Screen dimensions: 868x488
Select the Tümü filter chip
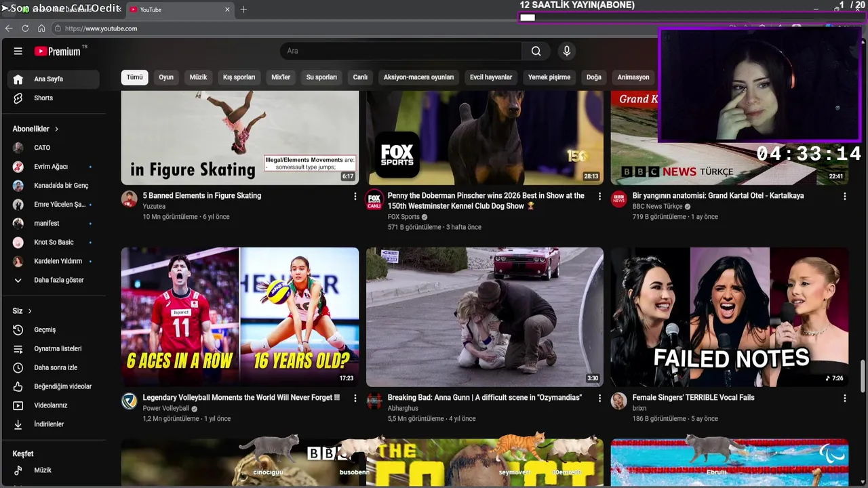tap(135, 77)
